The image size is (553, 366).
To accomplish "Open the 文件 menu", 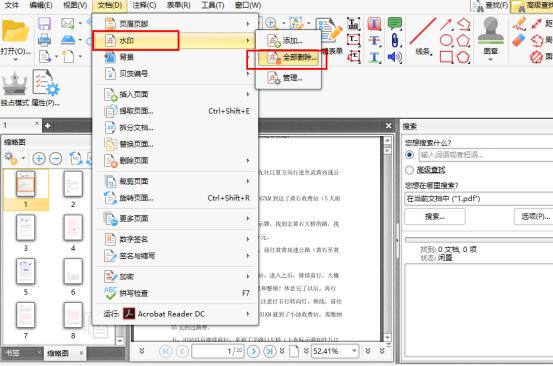I will (x=12, y=5).
